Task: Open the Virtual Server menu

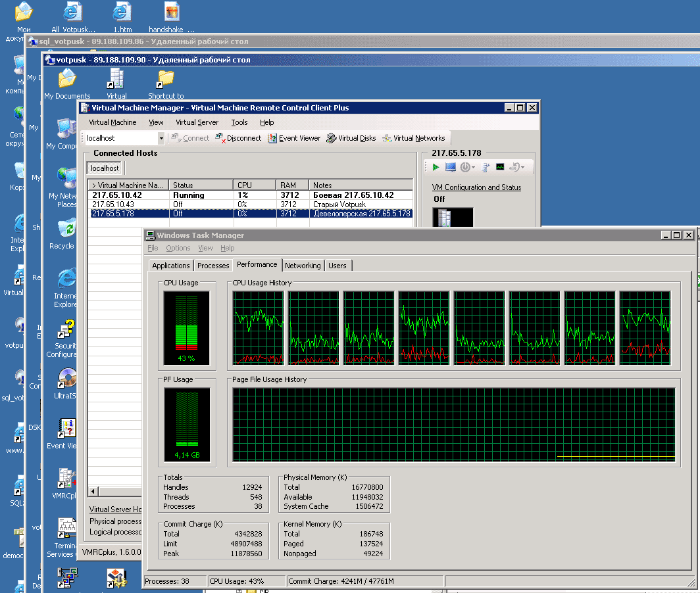Action: [x=197, y=122]
